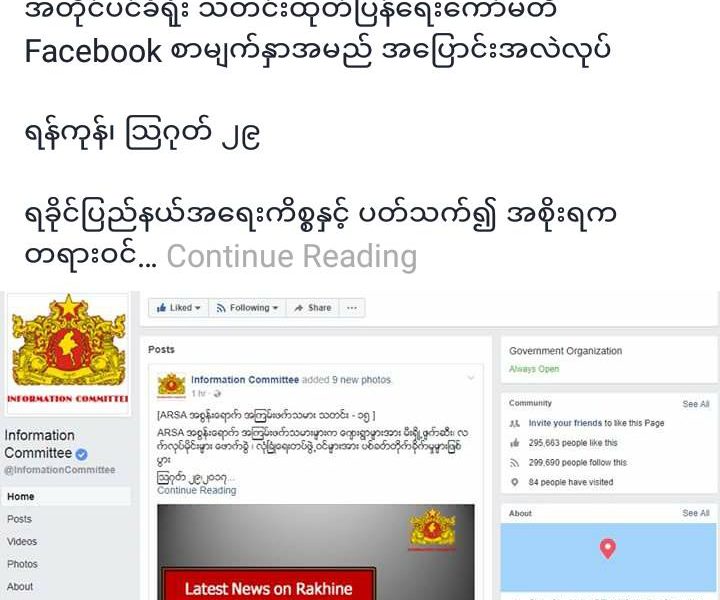Click the red map pin in About
Image resolution: width=720 pixels, height=600 pixels.
pyautogui.click(x=608, y=549)
